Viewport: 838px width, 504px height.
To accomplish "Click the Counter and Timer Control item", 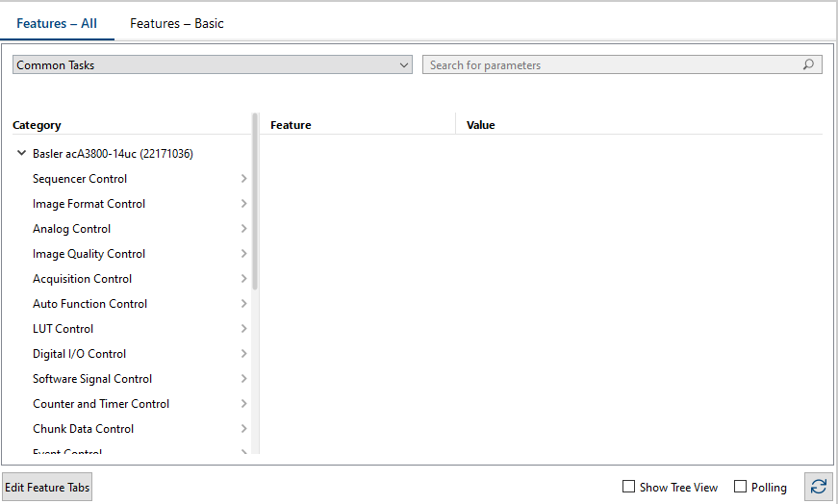I will pyautogui.click(x=101, y=404).
